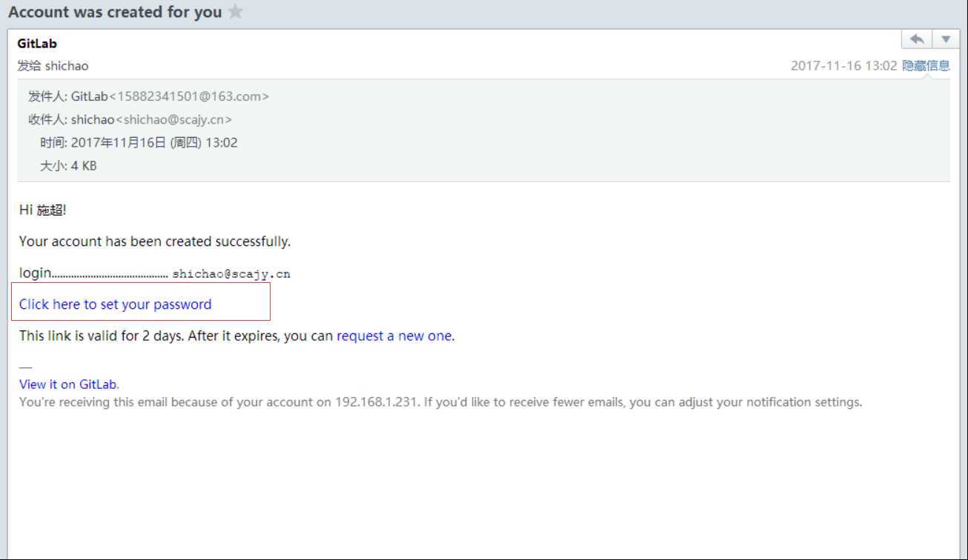This screenshot has width=968, height=560.
Task: Click 隐藏信息 to hide header details
Action: pos(926,65)
